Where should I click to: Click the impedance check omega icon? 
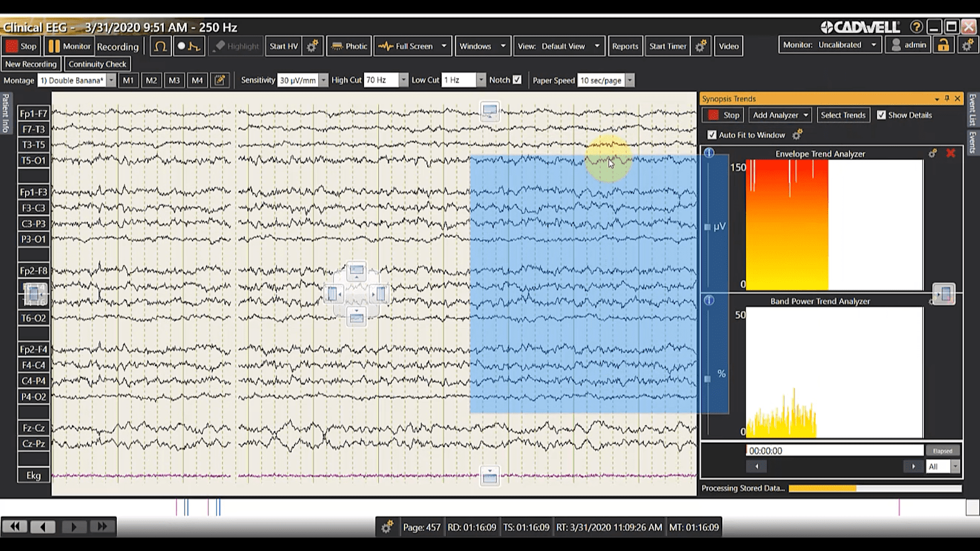click(x=160, y=46)
